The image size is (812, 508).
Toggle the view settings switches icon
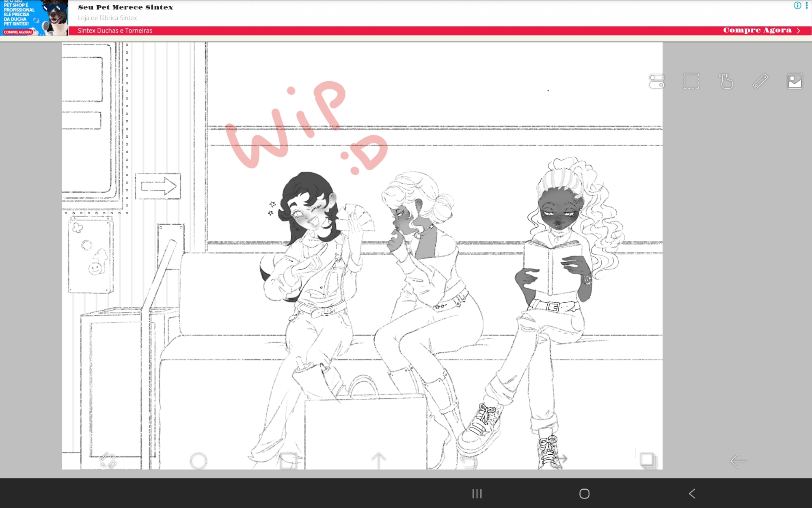tap(657, 81)
